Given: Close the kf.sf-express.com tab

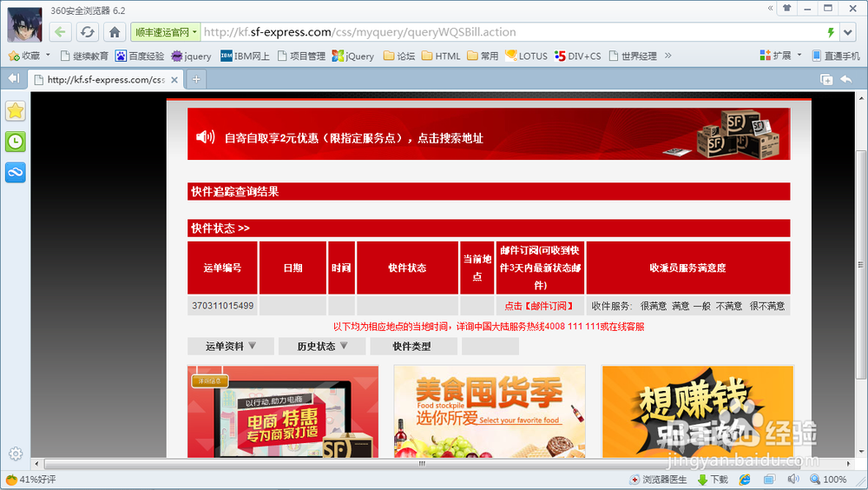Looking at the screenshot, I should (x=174, y=80).
